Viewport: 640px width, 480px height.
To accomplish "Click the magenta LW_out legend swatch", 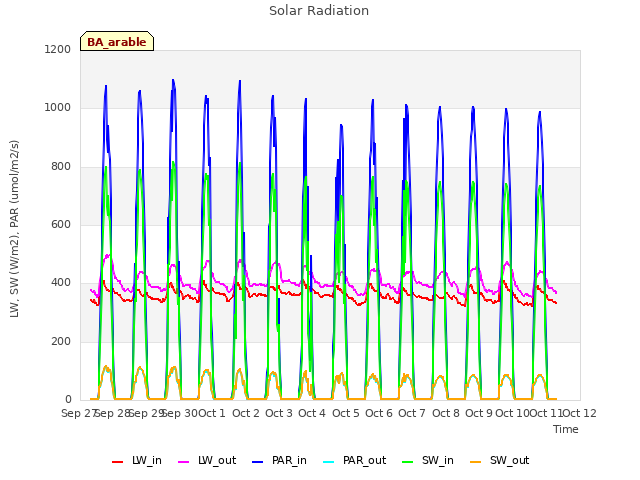I will [x=184, y=462].
